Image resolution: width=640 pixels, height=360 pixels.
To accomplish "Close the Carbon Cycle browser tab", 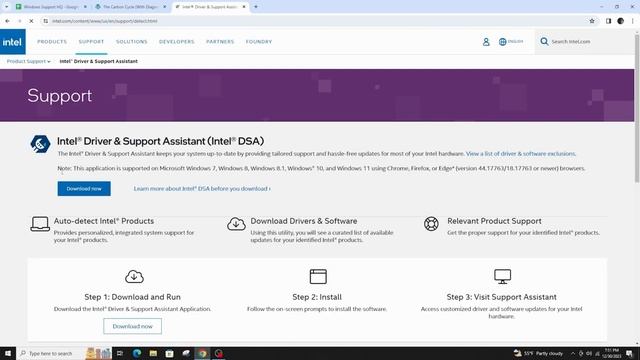I will click(x=164, y=7).
